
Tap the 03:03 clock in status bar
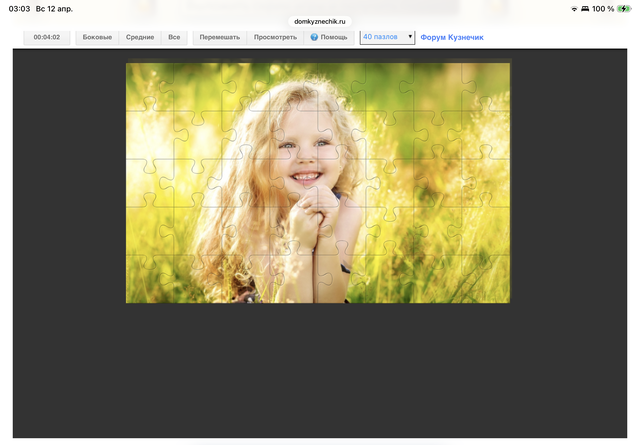(19, 9)
